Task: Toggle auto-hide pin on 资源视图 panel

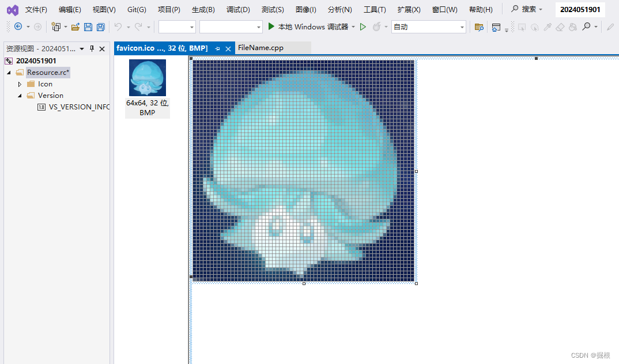Action: 92,48
